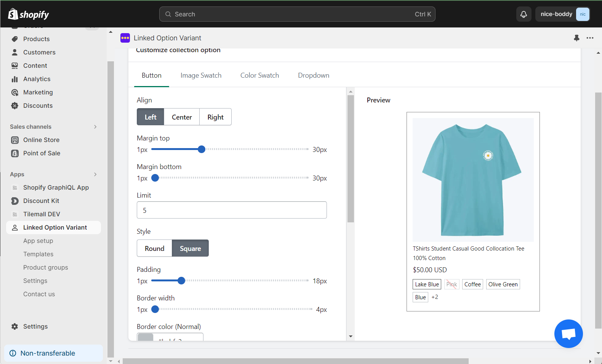Click the Analytics bar chart icon
This screenshot has height=364, width=602.
coord(15,79)
